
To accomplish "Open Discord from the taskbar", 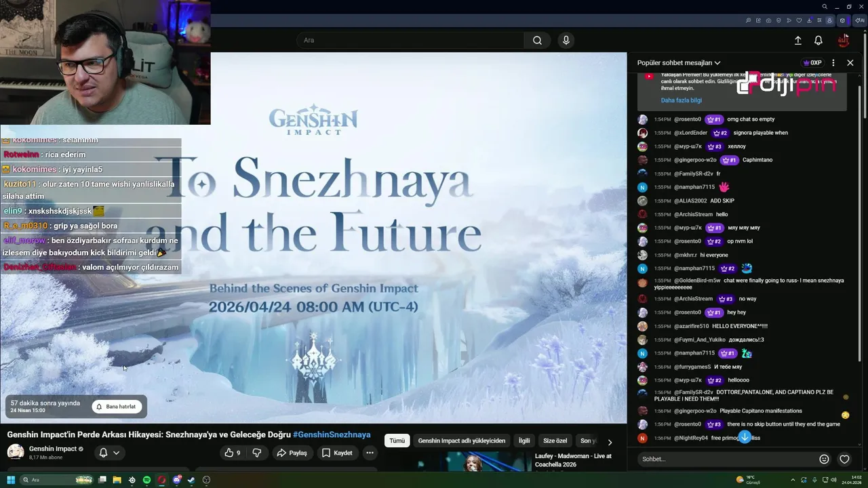I will coord(177,480).
